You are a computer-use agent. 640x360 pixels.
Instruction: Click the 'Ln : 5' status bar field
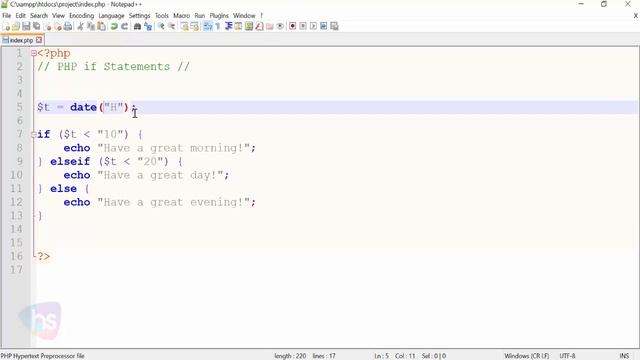pos(381,356)
